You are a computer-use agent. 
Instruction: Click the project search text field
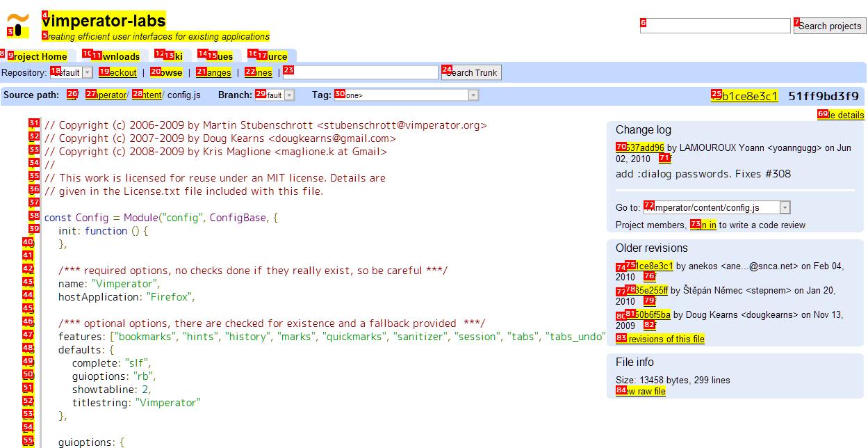coord(714,26)
